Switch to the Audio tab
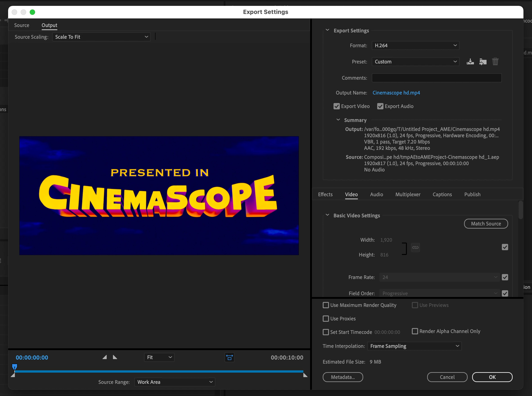Viewport: 532px width, 396px height. 376,194
